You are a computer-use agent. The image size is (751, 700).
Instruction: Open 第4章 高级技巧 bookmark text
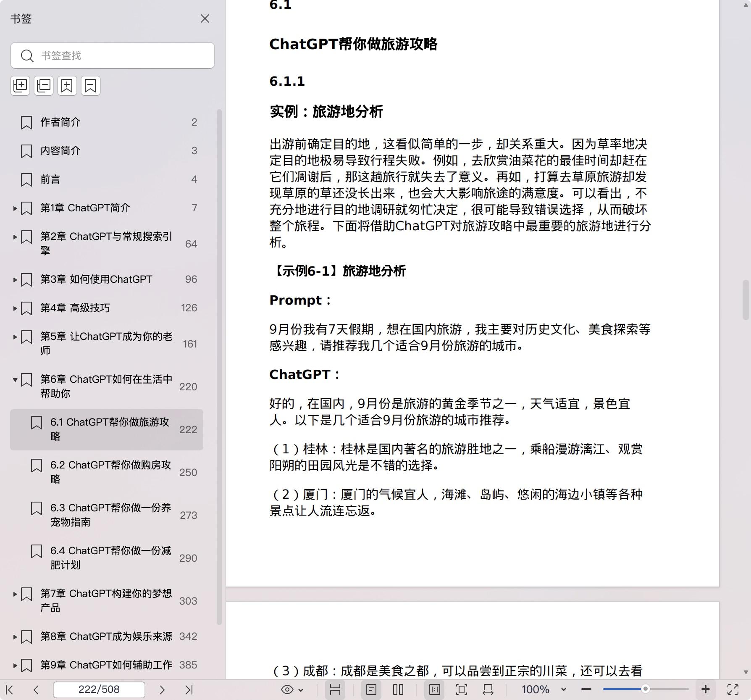coord(75,308)
